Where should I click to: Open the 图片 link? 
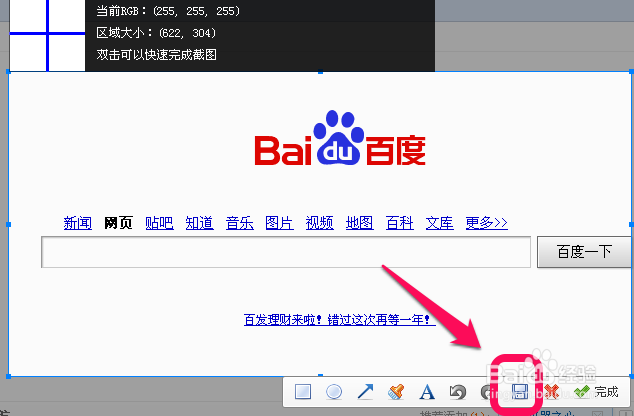pyautogui.click(x=279, y=223)
